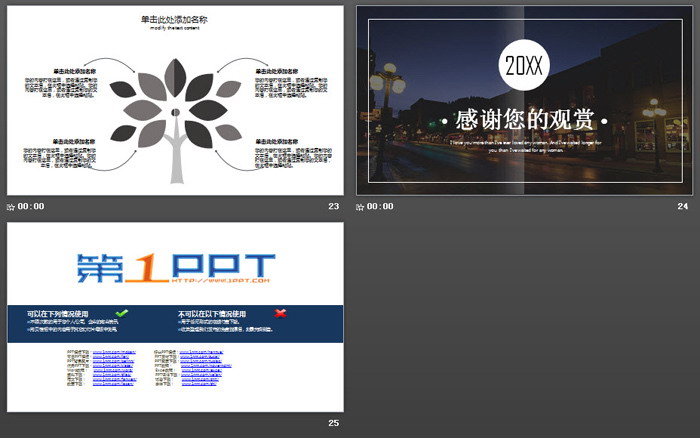Click slide number 24 label

(x=683, y=206)
